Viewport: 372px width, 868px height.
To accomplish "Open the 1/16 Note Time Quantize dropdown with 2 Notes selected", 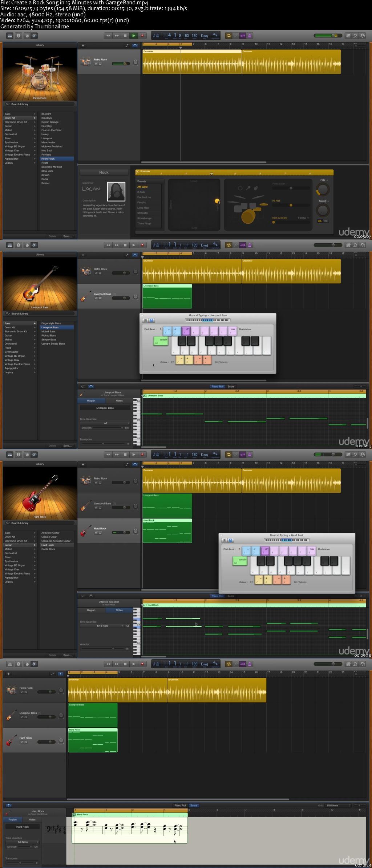I will 102,626.
